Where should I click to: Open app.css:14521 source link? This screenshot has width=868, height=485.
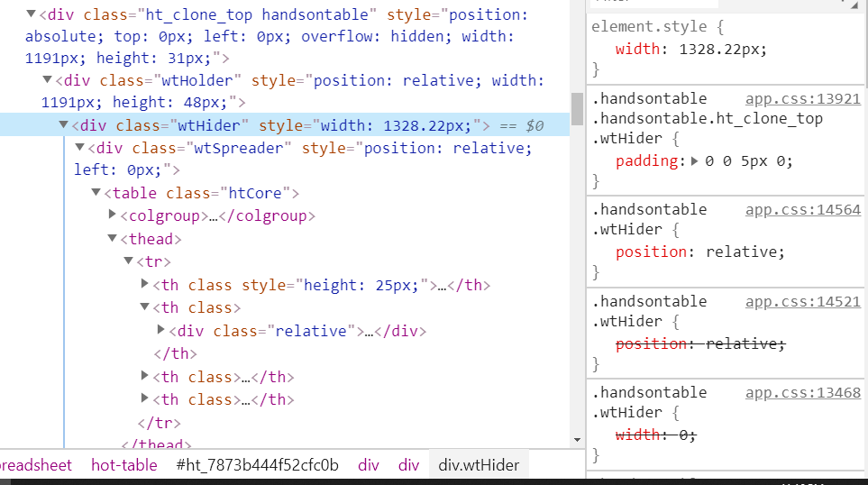[x=803, y=302]
